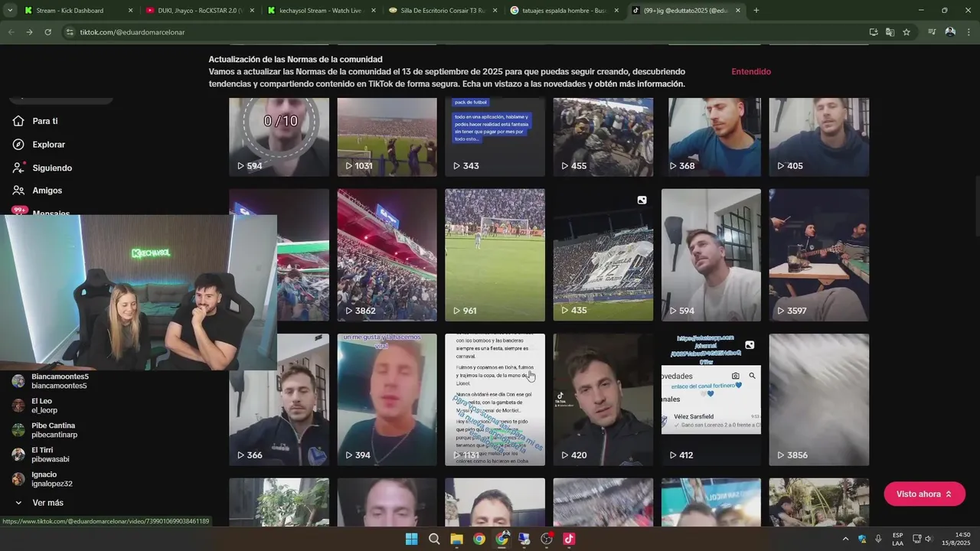
Task: Open Explorar compass icon
Action: (x=18, y=145)
